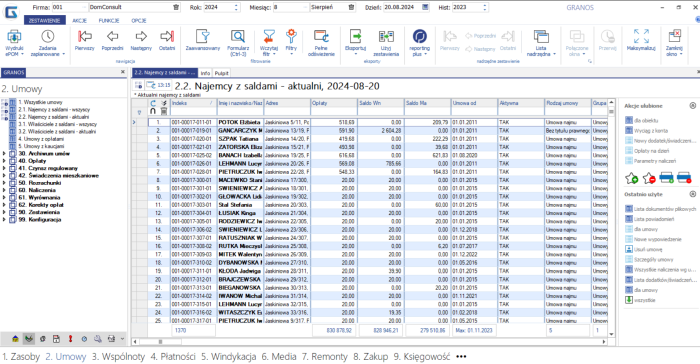Collapse the Akcje ulubione section

pos(692,106)
